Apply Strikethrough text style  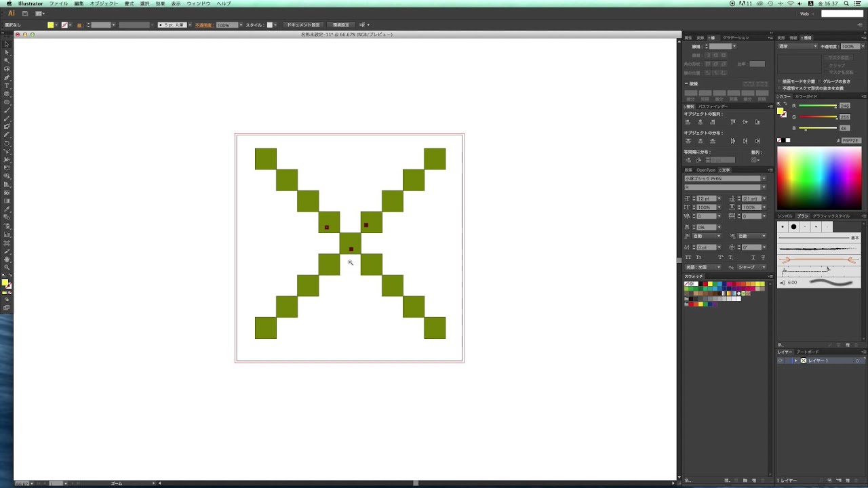tap(764, 258)
